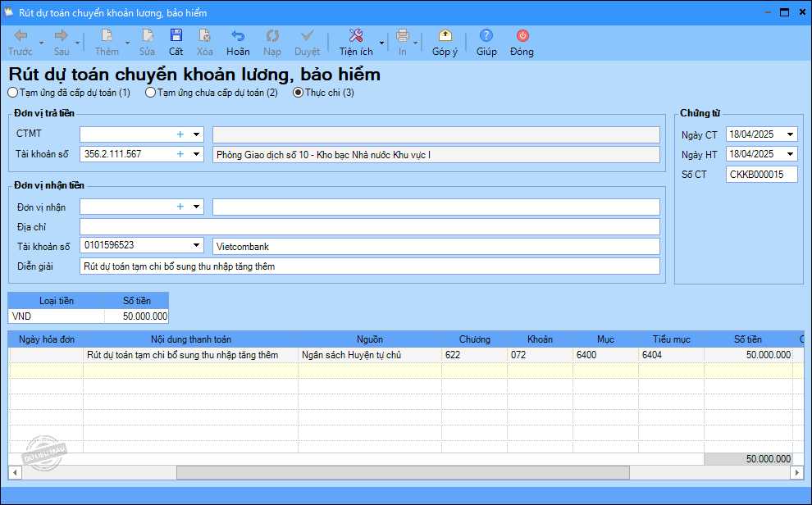Open the Đơn vị nhận dropdown
The width and height of the screenshot is (812, 505).
[197, 207]
